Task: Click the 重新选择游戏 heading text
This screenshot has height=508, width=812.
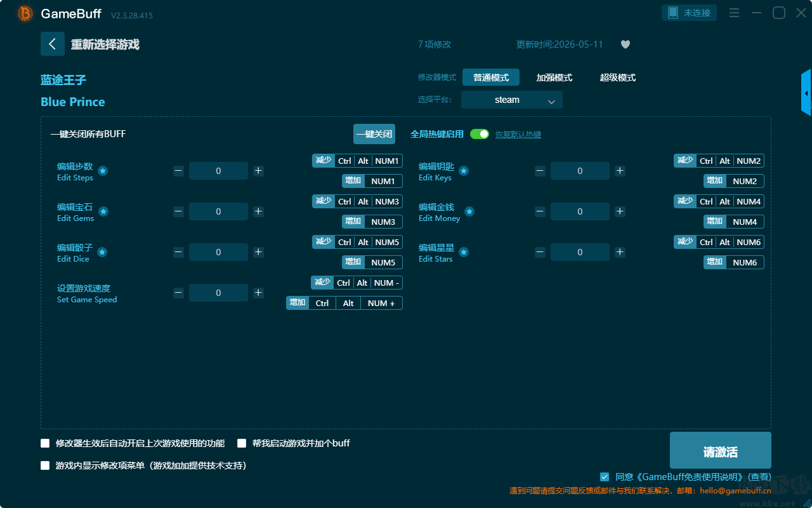Action: coord(105,44)
